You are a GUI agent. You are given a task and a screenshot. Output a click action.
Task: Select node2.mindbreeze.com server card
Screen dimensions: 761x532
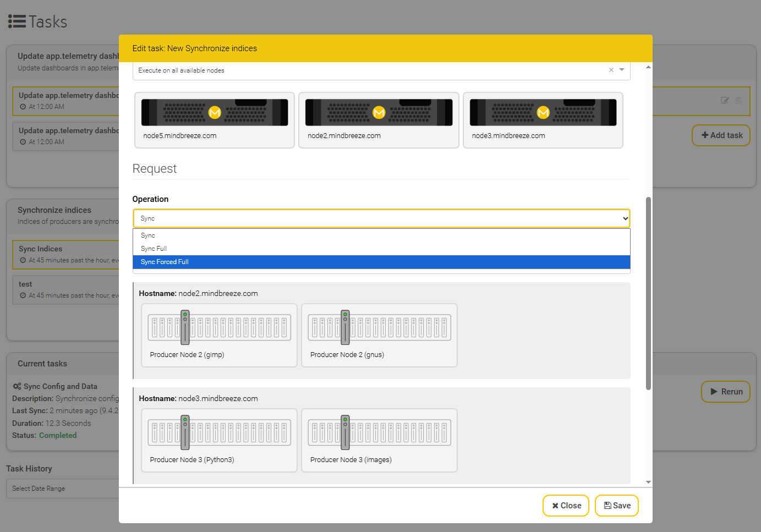pos(379,120)
